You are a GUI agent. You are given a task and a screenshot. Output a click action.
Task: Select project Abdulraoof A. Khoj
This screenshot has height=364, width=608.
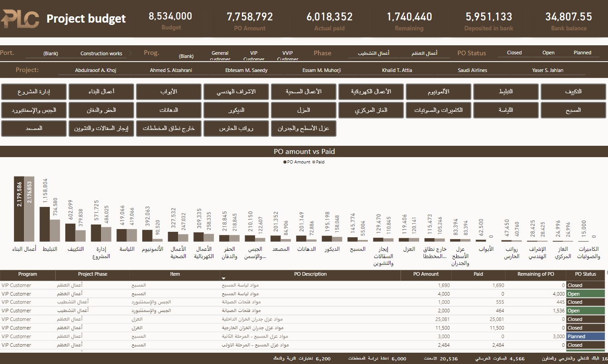pos(96,70)
